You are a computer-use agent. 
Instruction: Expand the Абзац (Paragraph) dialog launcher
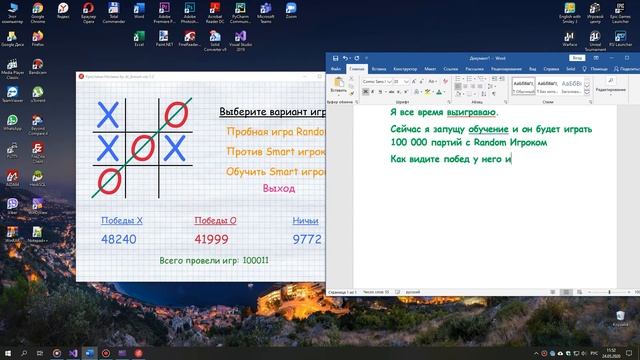pyautogui.click(x=506, y=102)
